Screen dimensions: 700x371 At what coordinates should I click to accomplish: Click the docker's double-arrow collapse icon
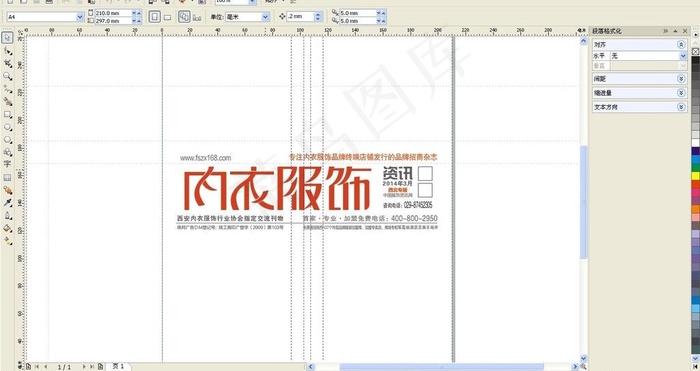point(665,31)
